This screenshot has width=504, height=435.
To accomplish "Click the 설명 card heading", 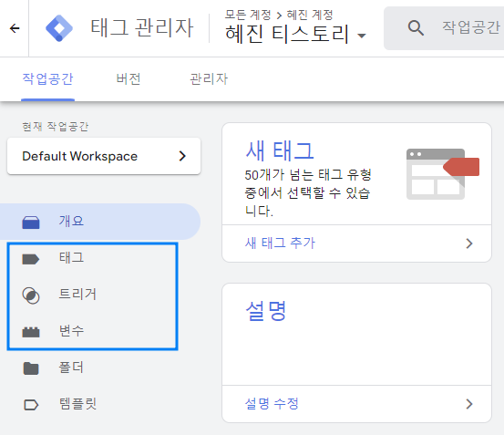I will (x=266, y=311).
